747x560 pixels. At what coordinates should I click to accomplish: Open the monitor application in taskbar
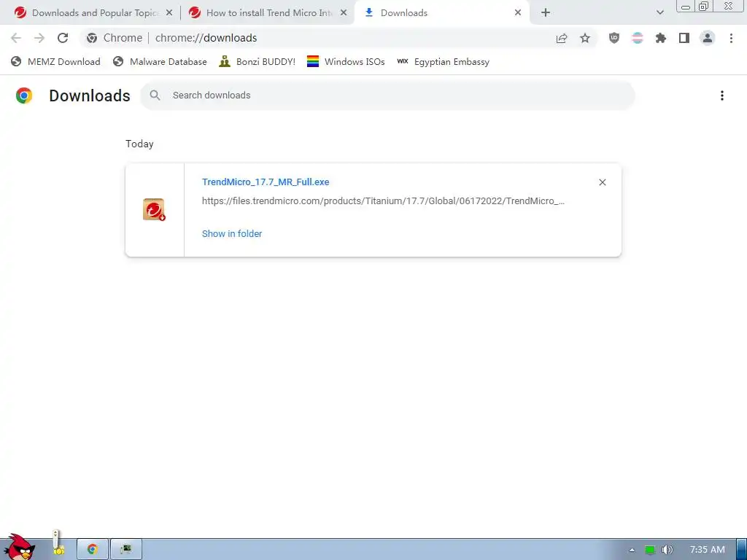126,550
